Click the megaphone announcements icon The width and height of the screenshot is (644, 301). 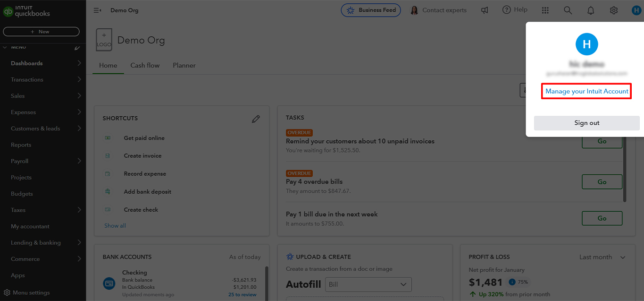pos(485,10)
